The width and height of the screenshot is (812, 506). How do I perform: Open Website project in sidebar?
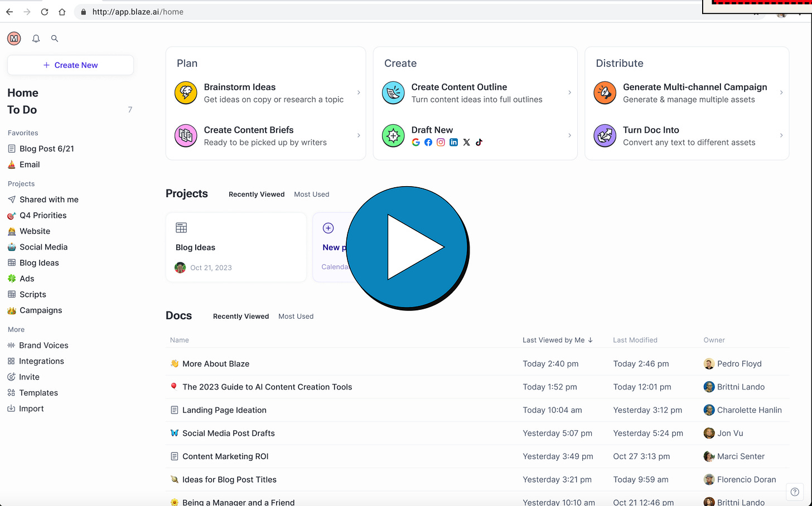[x=28, y=231]
